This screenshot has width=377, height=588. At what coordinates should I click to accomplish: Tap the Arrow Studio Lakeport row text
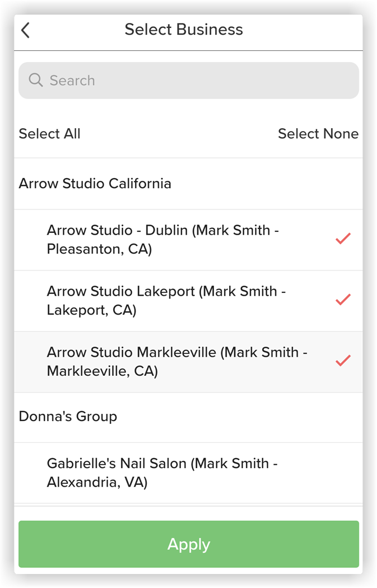tap(166, 300)
